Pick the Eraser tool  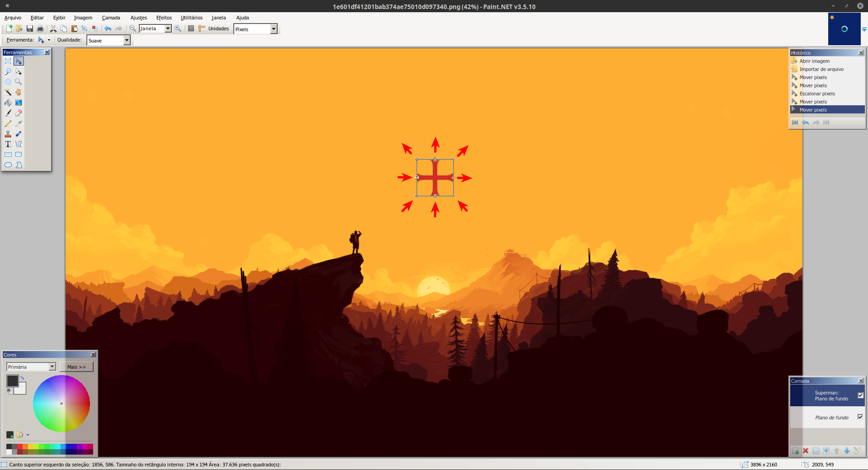coord(19,113)
